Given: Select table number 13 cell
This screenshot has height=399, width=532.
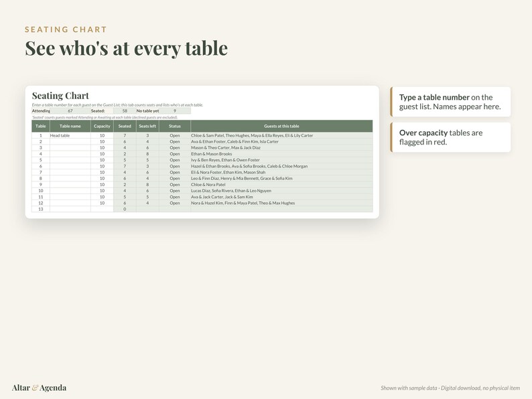Looking at the screenshot, I should click(x=41, y=209).
